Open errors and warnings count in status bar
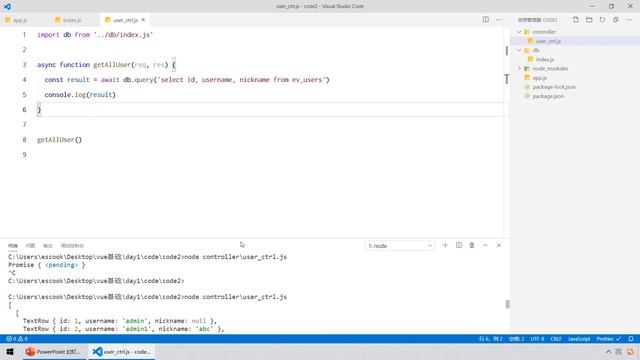Screen dimensions: 640x360 point(17,339)
